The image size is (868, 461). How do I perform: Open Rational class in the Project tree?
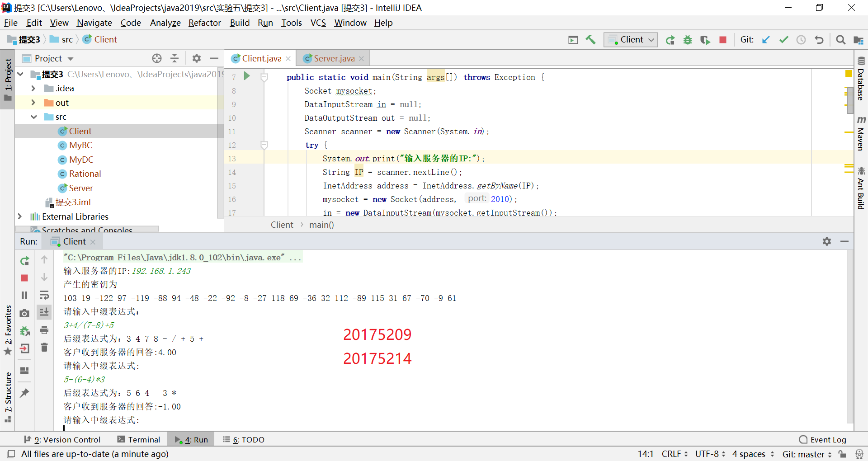pos(85,174)
